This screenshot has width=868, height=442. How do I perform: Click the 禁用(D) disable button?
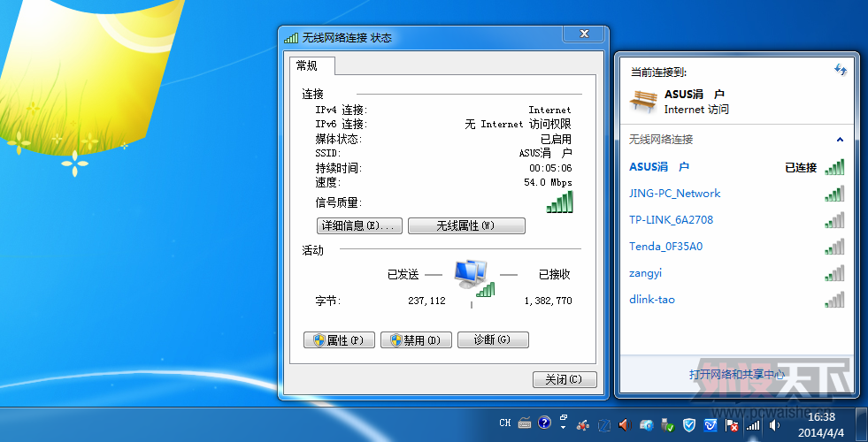(416, 340)
